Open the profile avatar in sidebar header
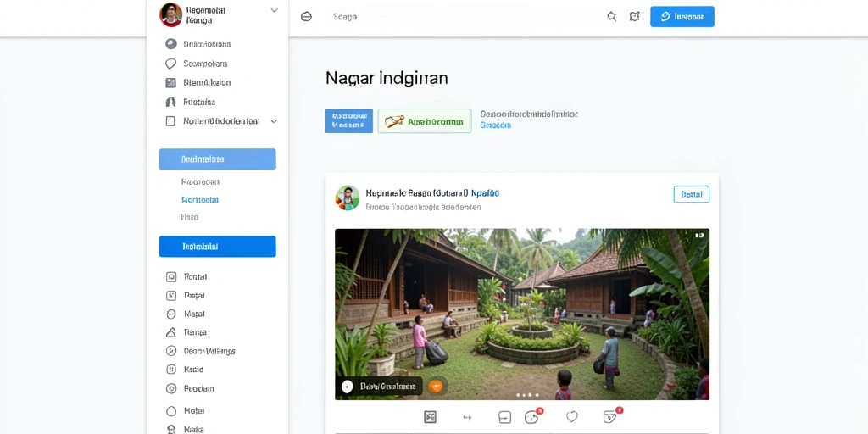The height and width of the screenshot is (434, 868). pyautogui.click(x=170, y=15)
